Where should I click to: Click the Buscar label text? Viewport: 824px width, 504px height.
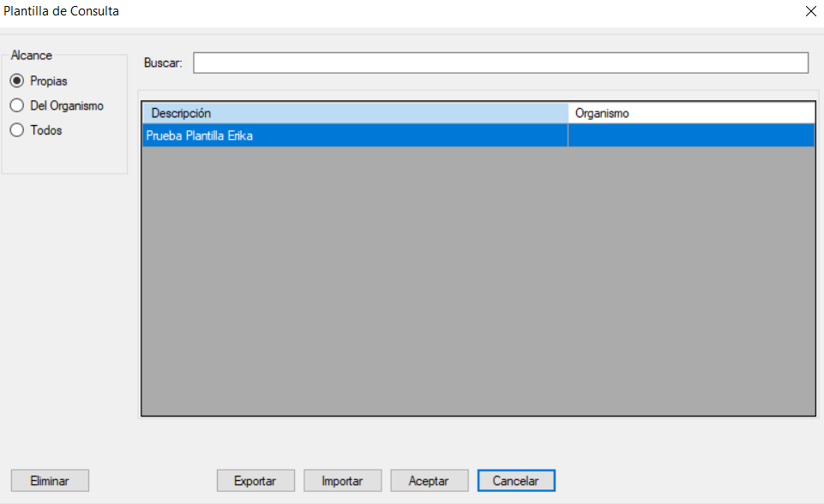(163, 63)
